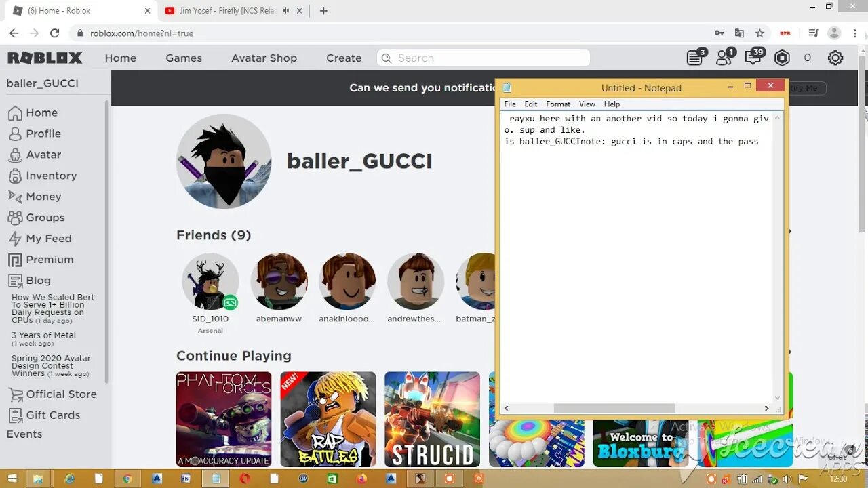Go back in Chrome
The image size is (868, 488).
point(14,33)
